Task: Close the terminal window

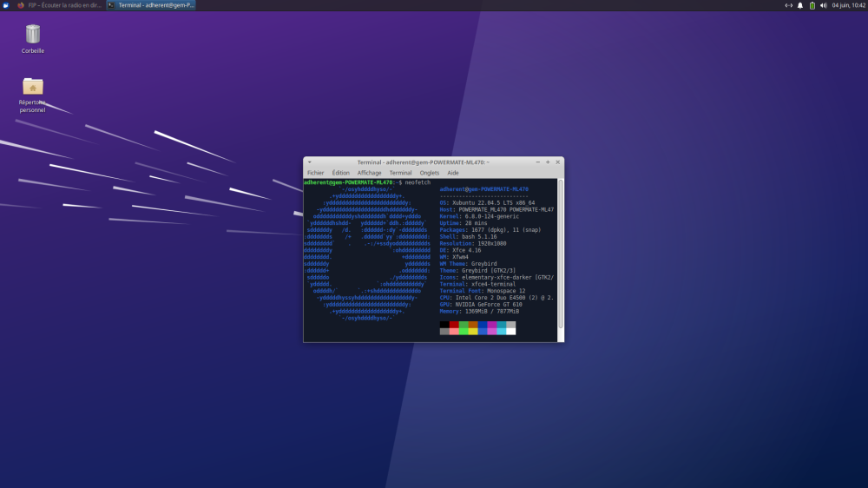Action: [x=557, y=162]
